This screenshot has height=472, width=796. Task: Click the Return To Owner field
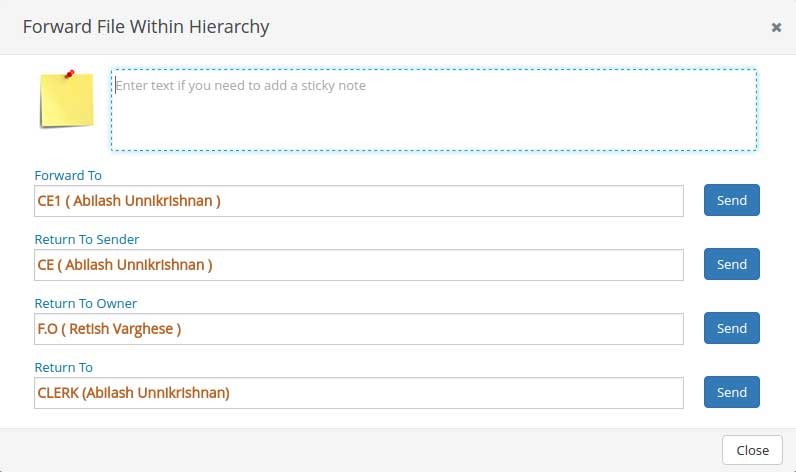pos(358,329)
